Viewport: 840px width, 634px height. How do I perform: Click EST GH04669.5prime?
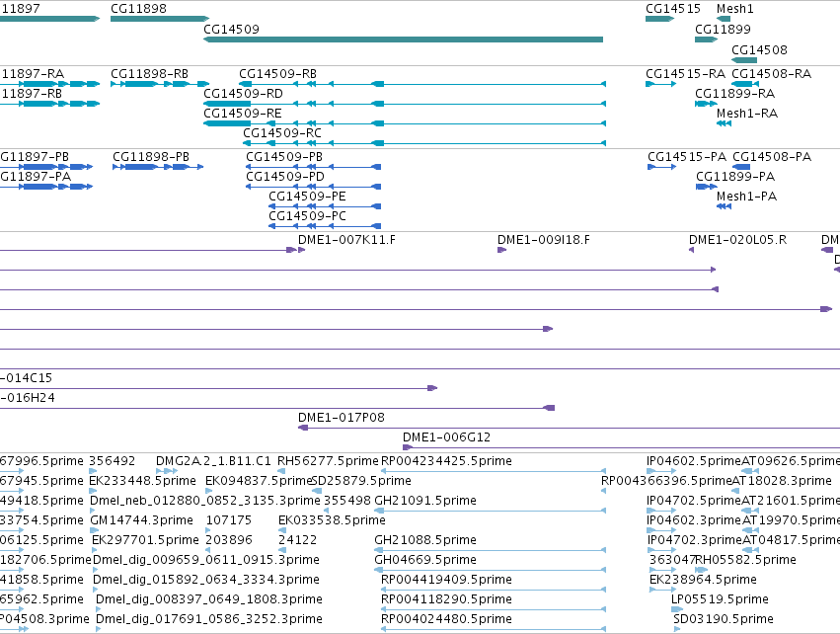(x=491, y=570)
